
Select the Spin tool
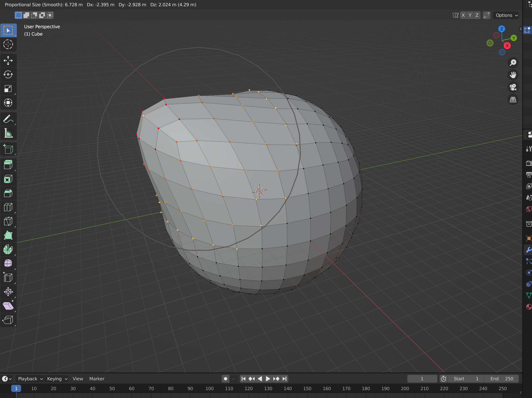click(x=8, y=249)
